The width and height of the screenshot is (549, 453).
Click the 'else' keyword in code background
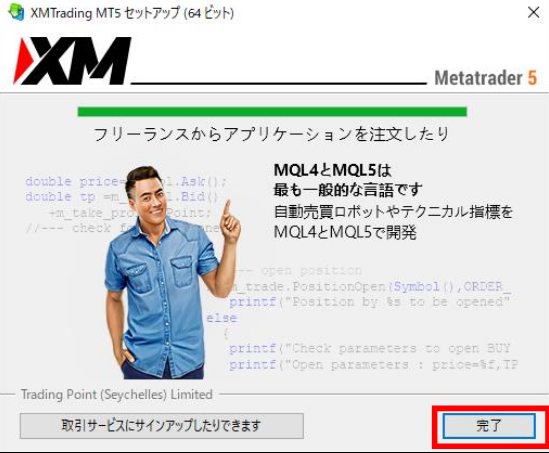pyautogui.click(x=222, y=318)
